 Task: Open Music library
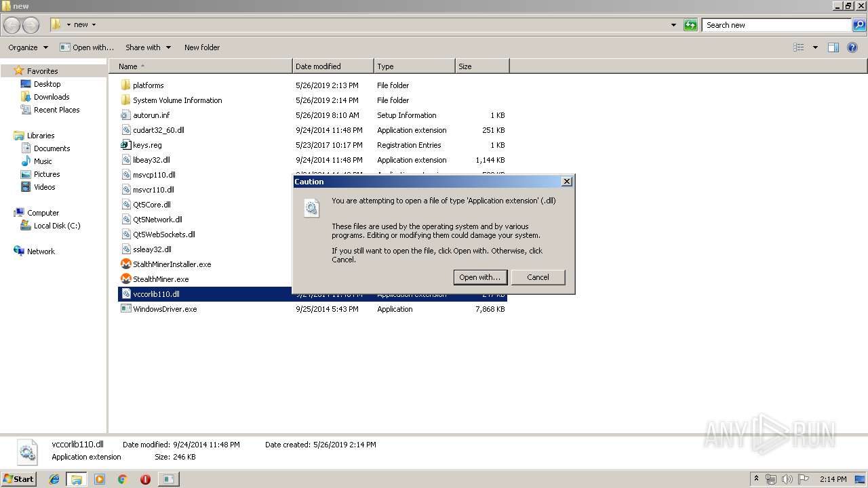(43, 161)
